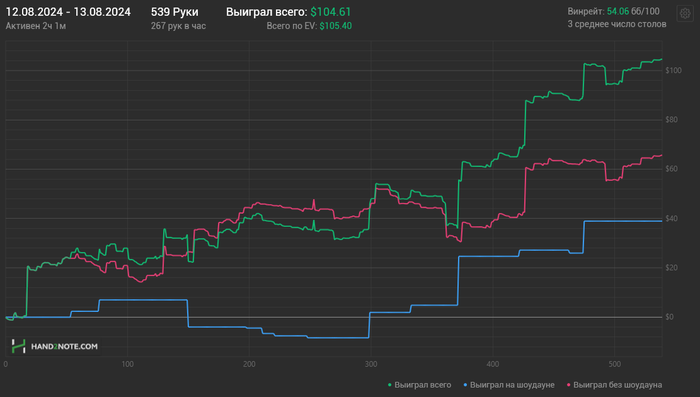The height and width of the screenshot is (397, 700).
Task: Toggle the pink 'Выиграл без шоудауна' legend series
Action: pyautogui.click(x=614, y=385)
